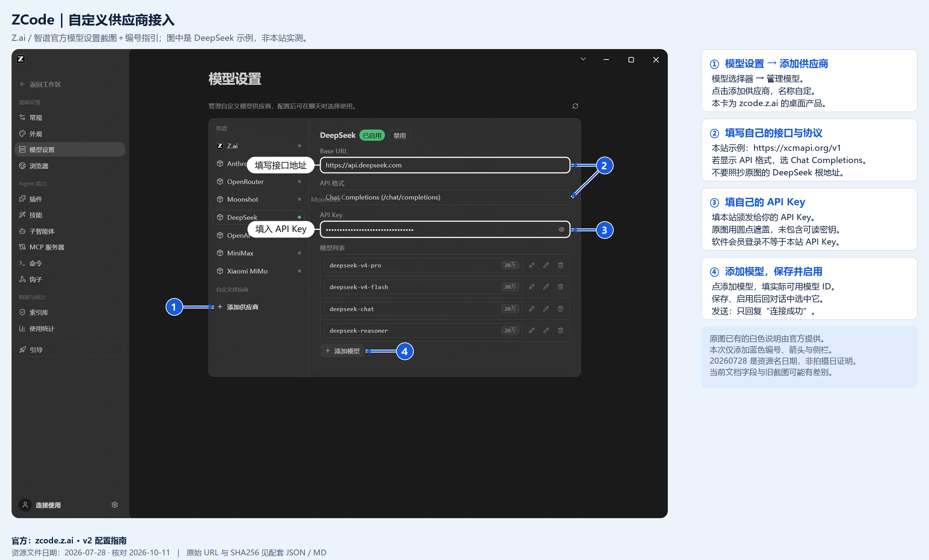The height and width of the screenshot is (560, 929).
Task: Click 添加模型 button
Action: click(342, 351)
